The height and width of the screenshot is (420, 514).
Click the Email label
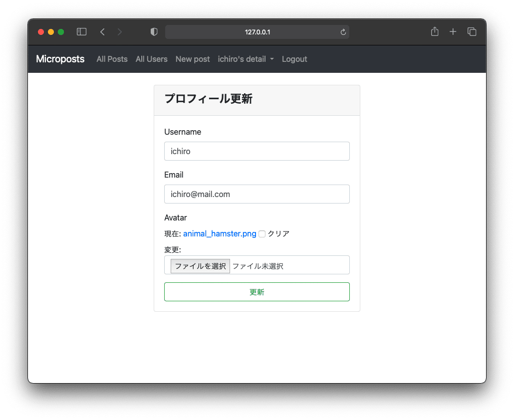174,175
